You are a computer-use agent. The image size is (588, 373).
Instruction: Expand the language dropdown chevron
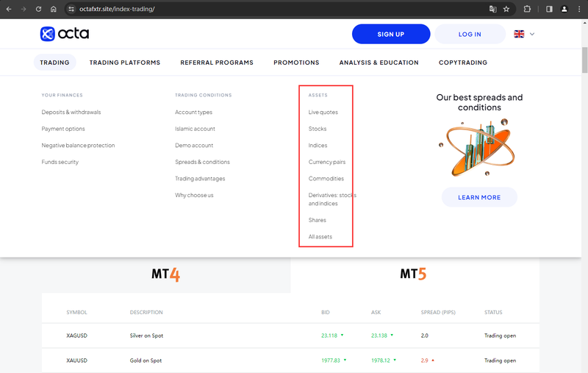[531, 34]
